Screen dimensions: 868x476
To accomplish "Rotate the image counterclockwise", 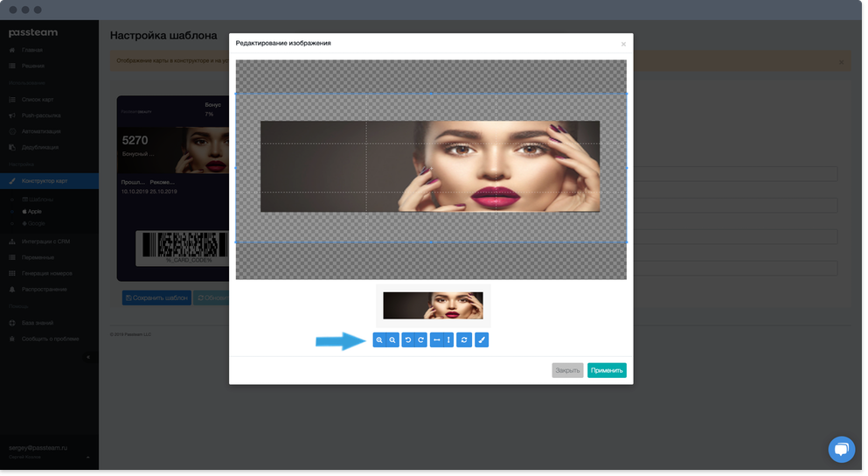I will point(408,340).
